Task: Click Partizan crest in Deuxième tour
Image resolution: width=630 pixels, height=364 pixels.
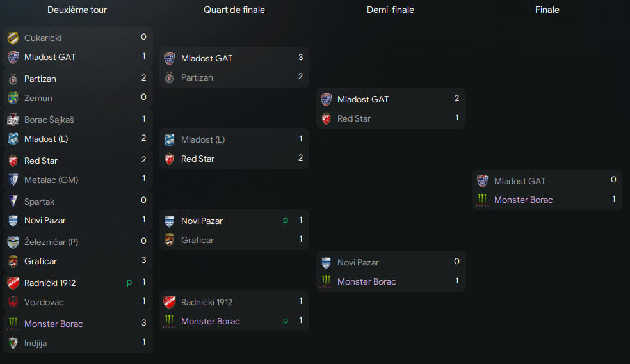Action: tap(13, 79)
